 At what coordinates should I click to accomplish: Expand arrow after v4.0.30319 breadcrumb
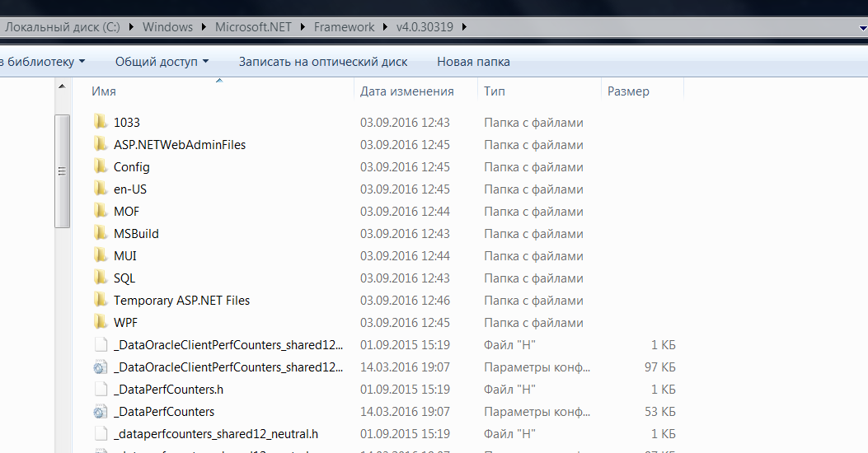pos(463,26)
